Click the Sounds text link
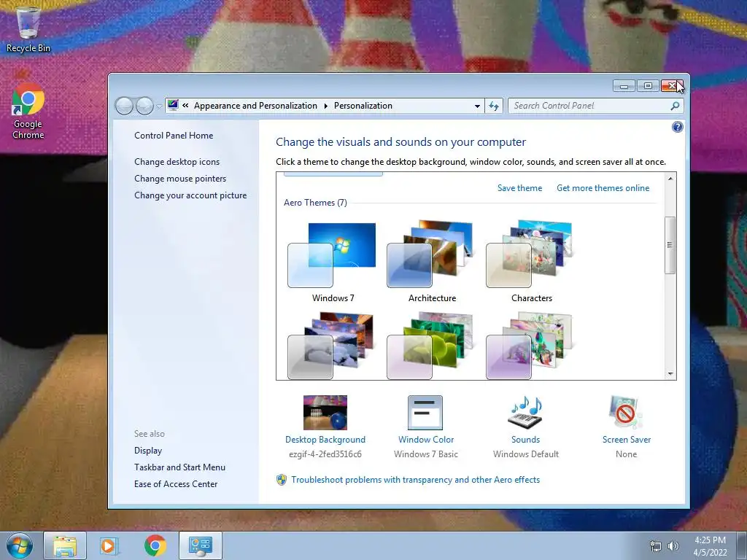Image resolution: width=747 pixels, height=560 pixels. [525, 440]
